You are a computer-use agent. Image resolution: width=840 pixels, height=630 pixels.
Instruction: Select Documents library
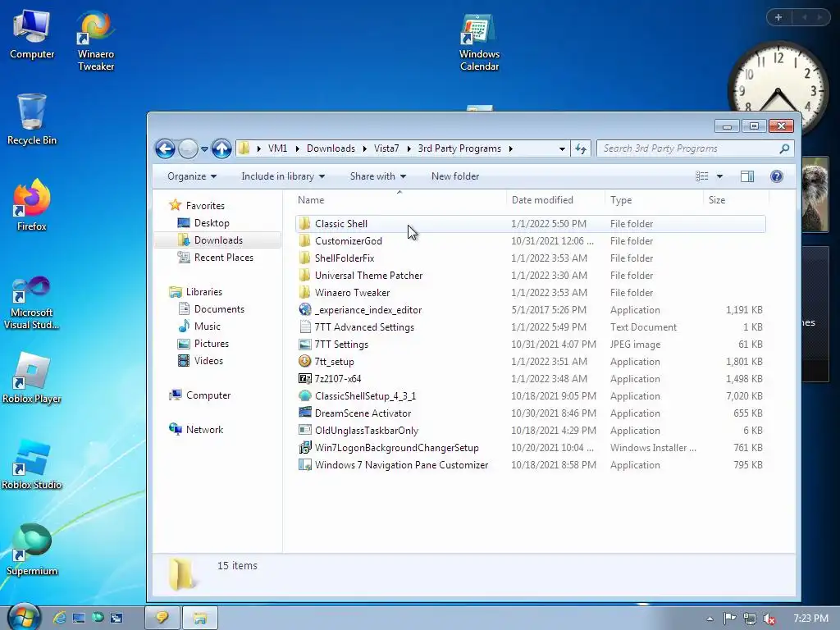[219, 309]
